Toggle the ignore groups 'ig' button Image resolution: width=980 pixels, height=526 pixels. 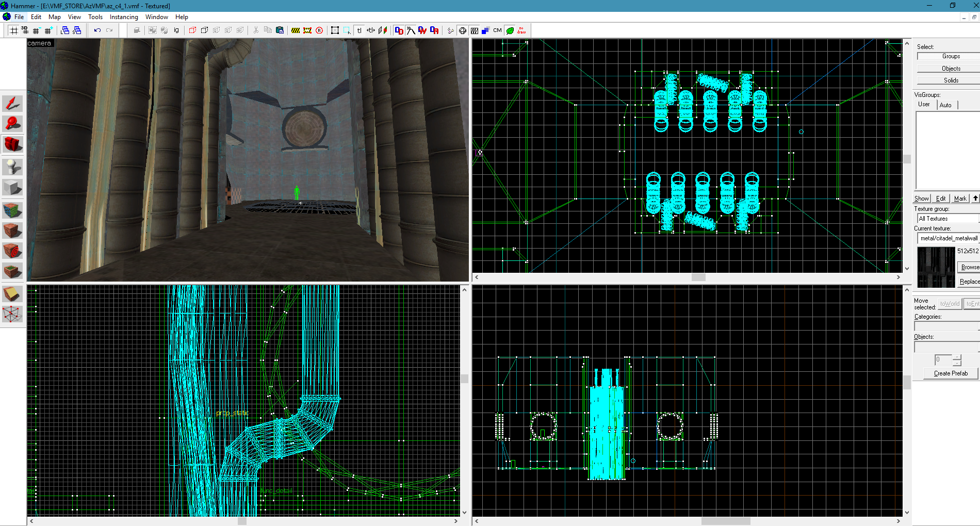[176, 30]
